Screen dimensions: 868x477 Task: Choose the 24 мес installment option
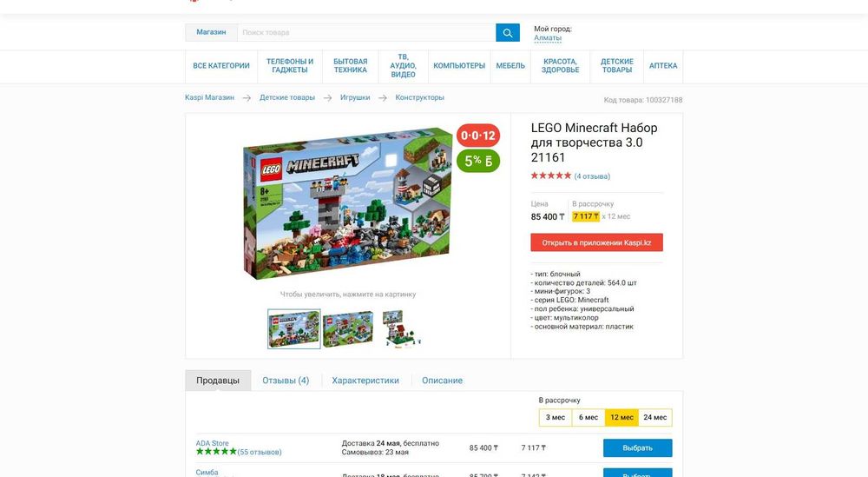pyautogui.click(x=654, y=417)
